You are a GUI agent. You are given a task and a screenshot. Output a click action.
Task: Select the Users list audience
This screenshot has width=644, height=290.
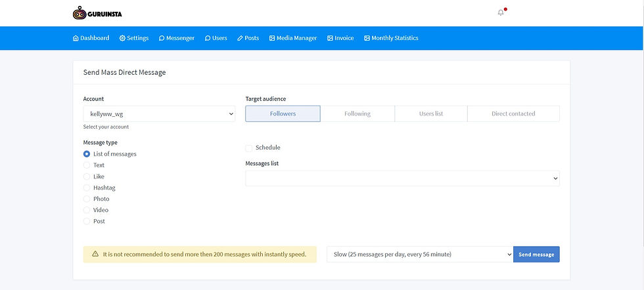[431, 114]
